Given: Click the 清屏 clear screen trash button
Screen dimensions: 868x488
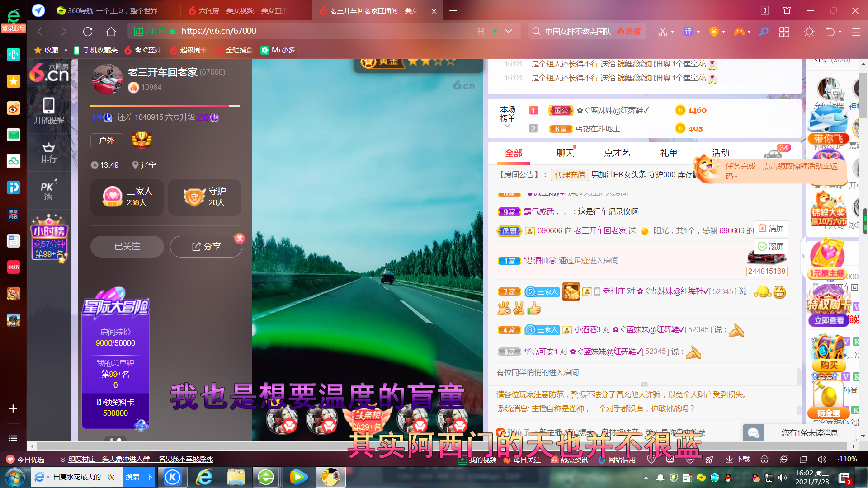Looking at the screenshot, I should (771, 228).
